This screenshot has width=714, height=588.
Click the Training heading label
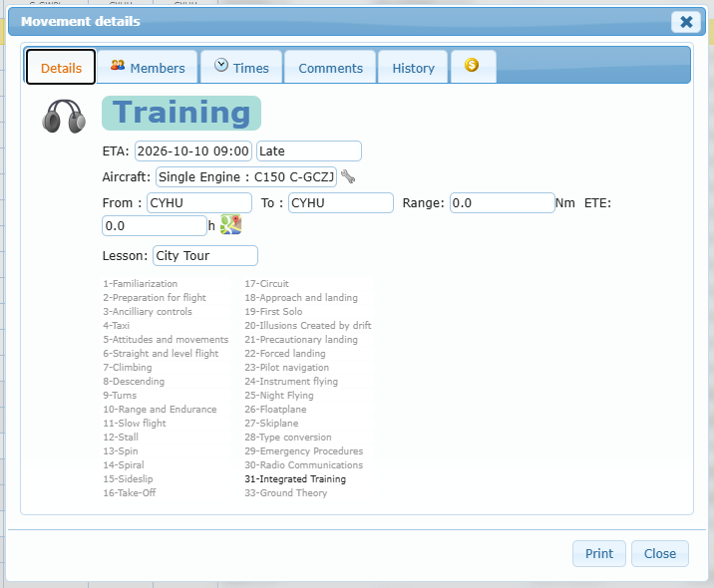coord(181,113)
